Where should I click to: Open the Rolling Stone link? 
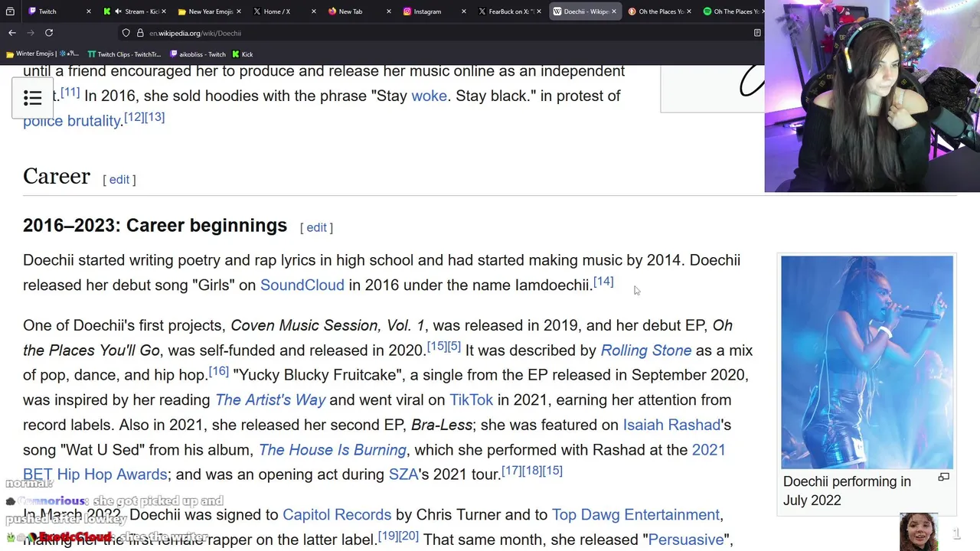pyautogui.click(x=646, y=350)
